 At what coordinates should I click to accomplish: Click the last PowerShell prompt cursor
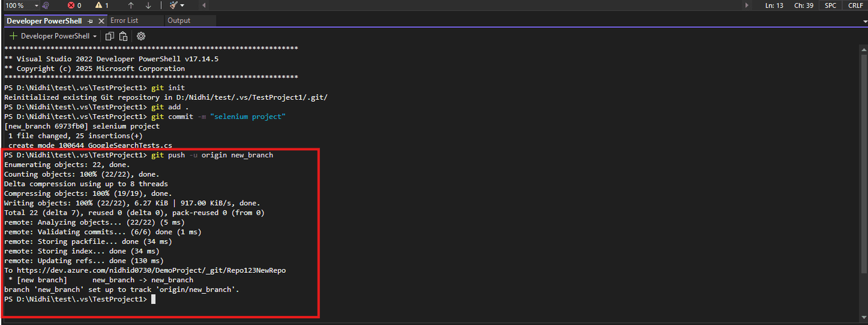click(153, 300)
